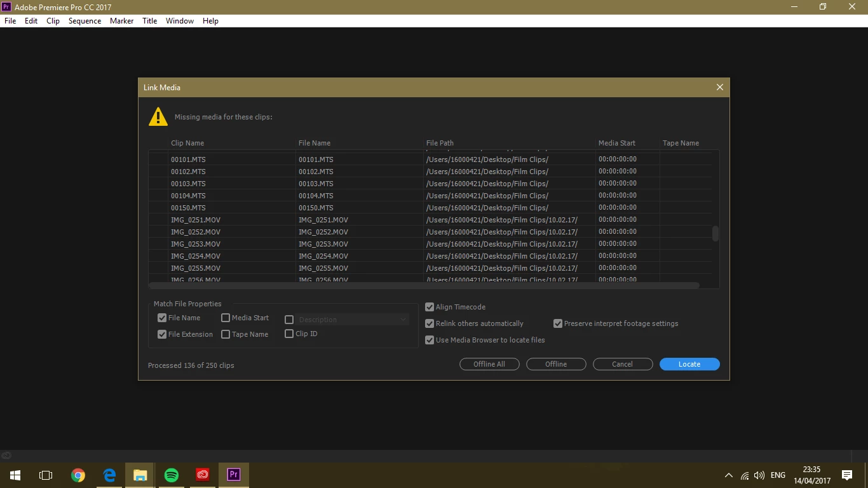
Task: Open the Sequence menu
Action: coord(85,21)
